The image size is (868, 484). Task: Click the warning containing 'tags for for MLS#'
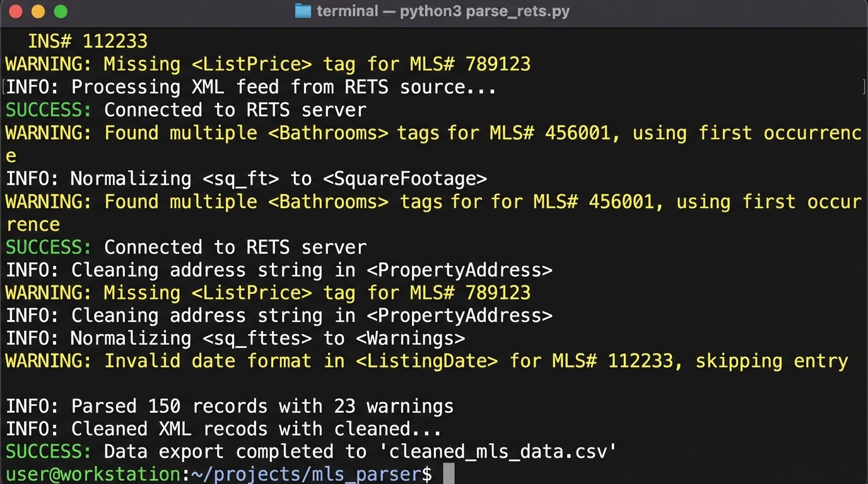pos(433,202)
